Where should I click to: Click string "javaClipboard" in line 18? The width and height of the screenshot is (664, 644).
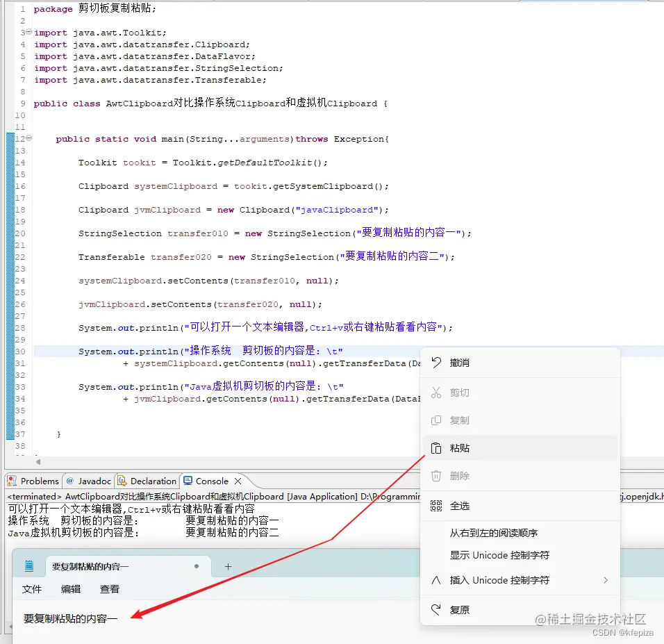tap(337, 210)
